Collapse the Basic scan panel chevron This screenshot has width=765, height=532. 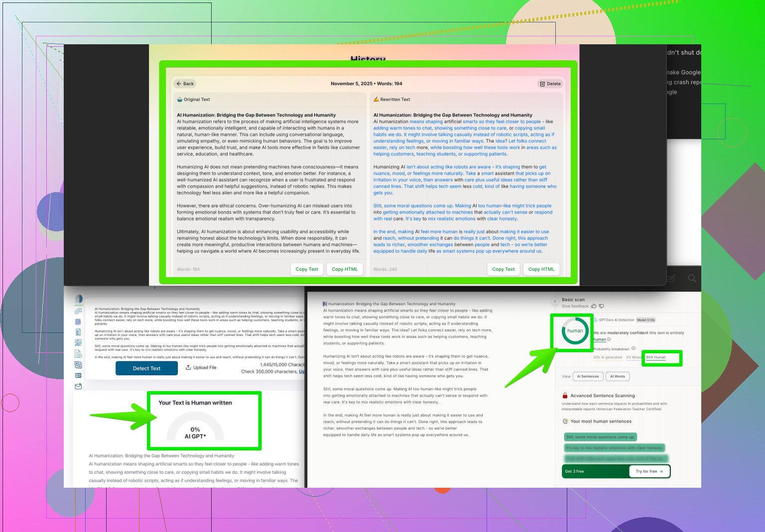pos(555,302)
